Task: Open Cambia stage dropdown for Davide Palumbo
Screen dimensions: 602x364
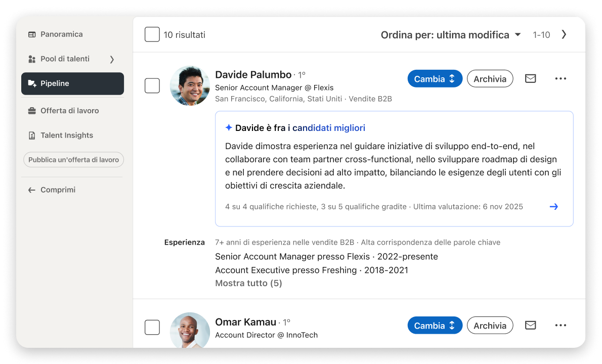Action: point(435,79)
